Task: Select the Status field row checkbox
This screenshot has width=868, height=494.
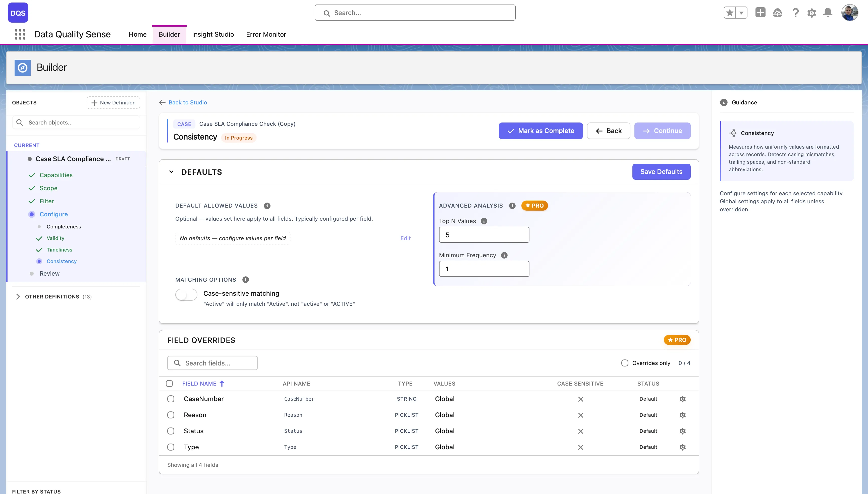Action: click(x=171, y=431)
